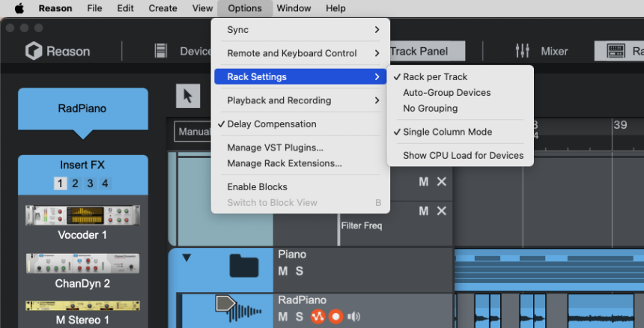Mute the Filter Freq automation lane
The width and height of the screenshot is (644, 328).
click(423, 211)
